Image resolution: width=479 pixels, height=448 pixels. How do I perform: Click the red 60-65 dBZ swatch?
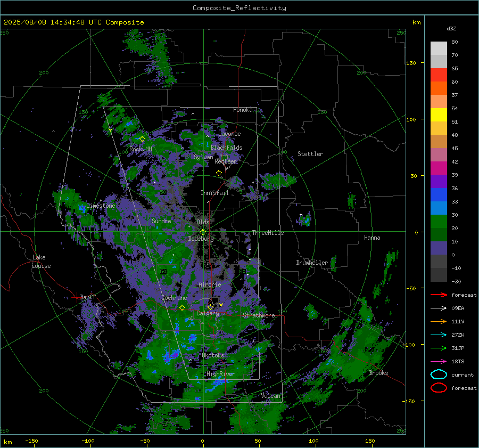coord(439,75)
